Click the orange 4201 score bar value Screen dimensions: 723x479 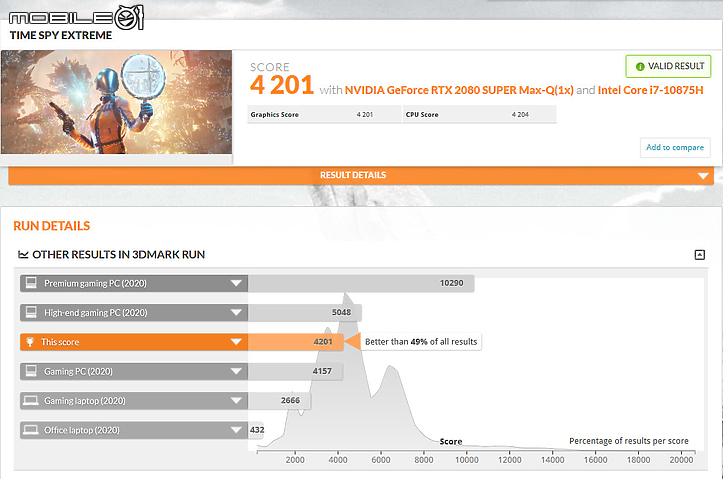click(323, 342)
